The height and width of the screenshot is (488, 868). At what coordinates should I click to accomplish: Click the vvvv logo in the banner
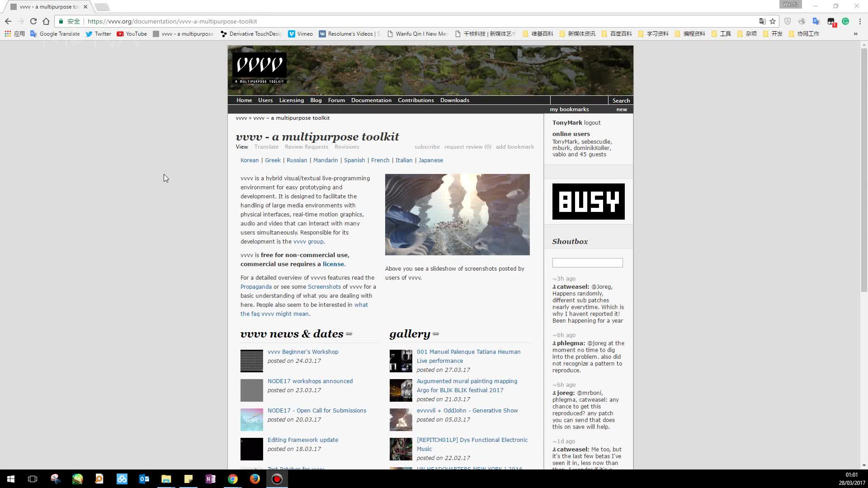click(x=259, y=68)
